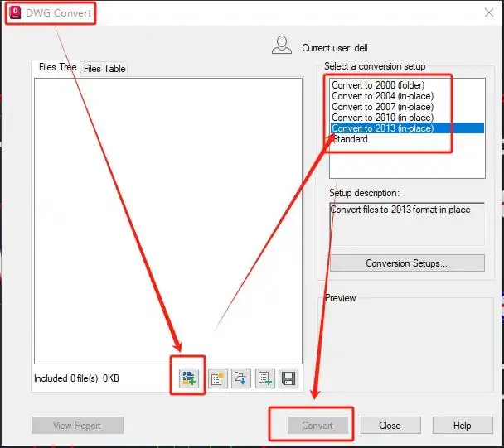Image resolution: width=504 pixels, height=448 pixels.
Task: Click the Append List icon button
Action: pyautogui.click(x=265, y=378)
